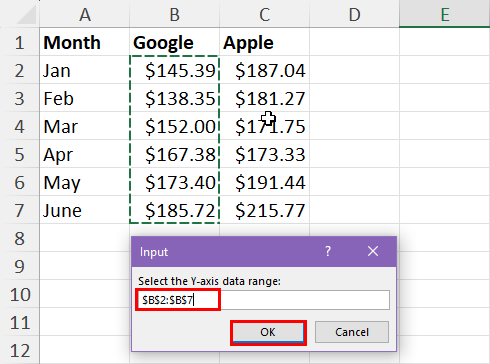Select row 1 header
The width and height of the screenshot is (490, 364).
[x=20, y=42]
